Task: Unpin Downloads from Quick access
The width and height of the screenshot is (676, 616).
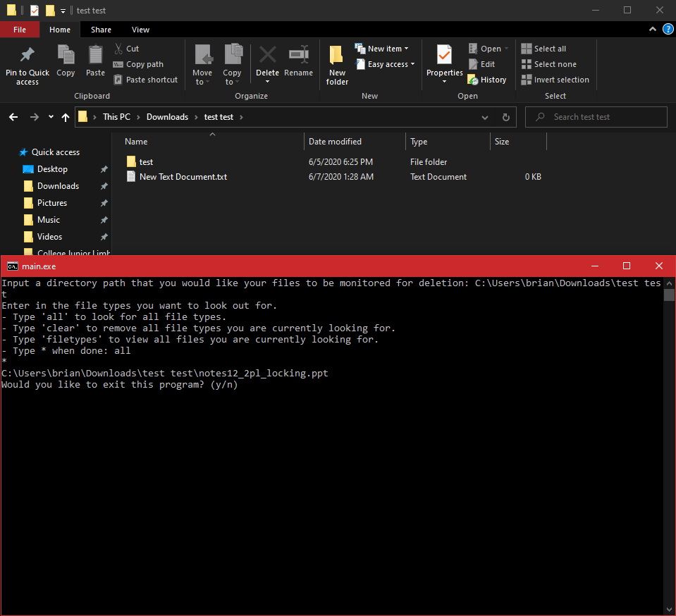Action: (x=104, y=186)
